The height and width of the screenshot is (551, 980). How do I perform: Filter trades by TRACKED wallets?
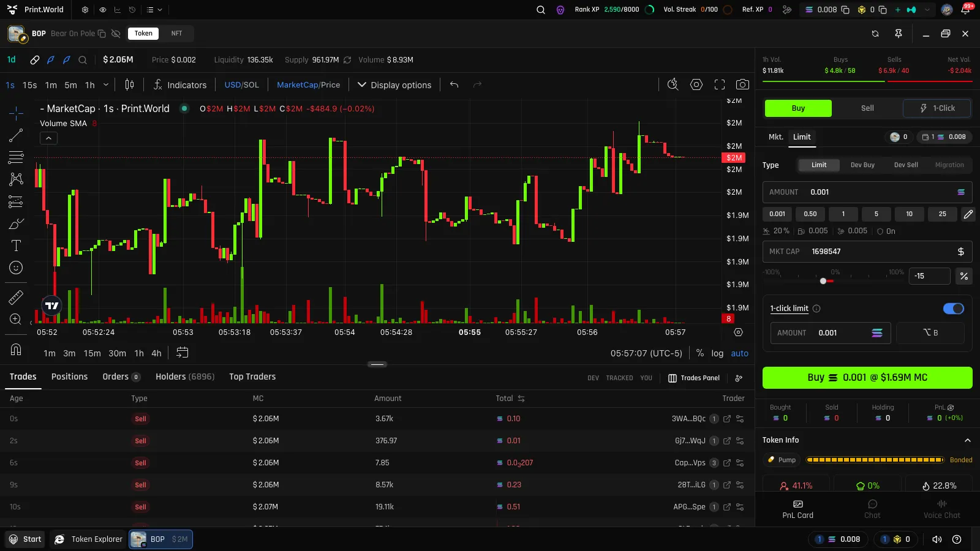point(619,378)
